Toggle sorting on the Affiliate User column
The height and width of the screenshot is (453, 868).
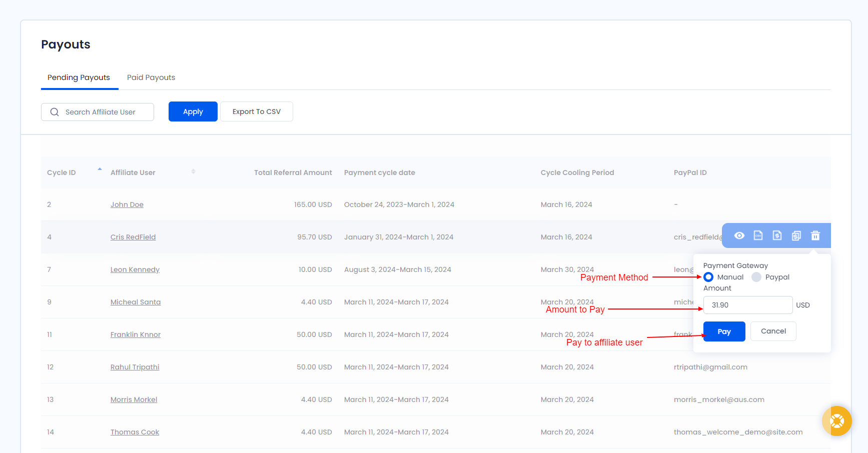[x=193, y=171]
